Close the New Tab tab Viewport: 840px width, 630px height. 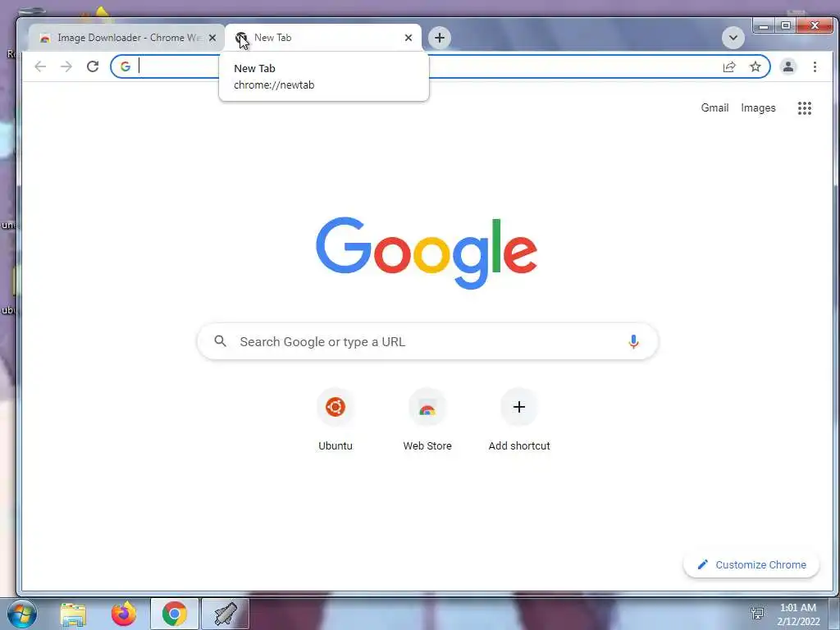tap(409, 38)
